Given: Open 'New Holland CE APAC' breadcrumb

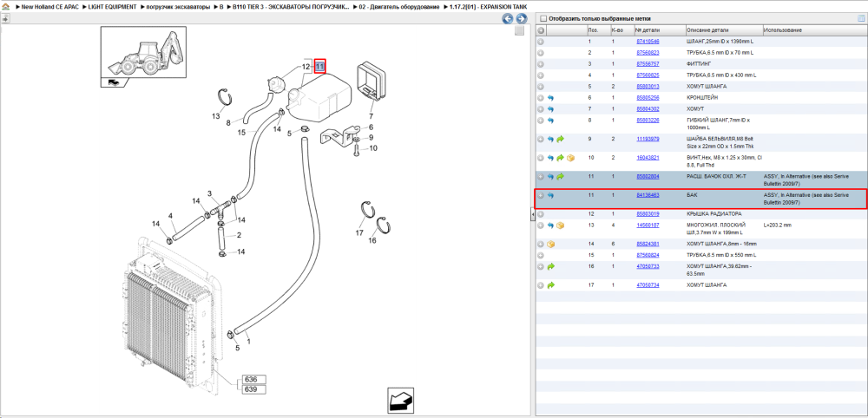Looking at the screenshot, I should pyautogui.click(x=49, y=7).
